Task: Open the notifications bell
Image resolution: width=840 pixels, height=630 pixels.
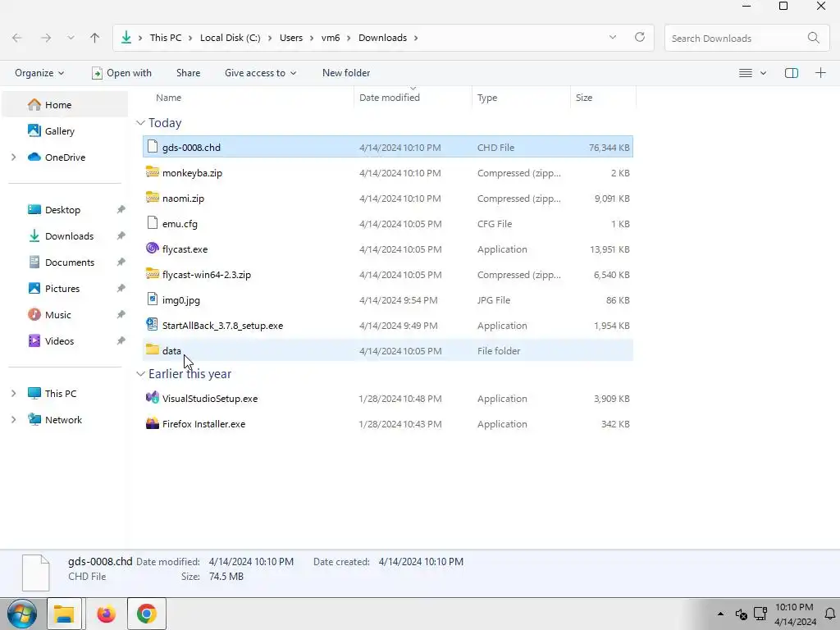Action: pos(830,614)
